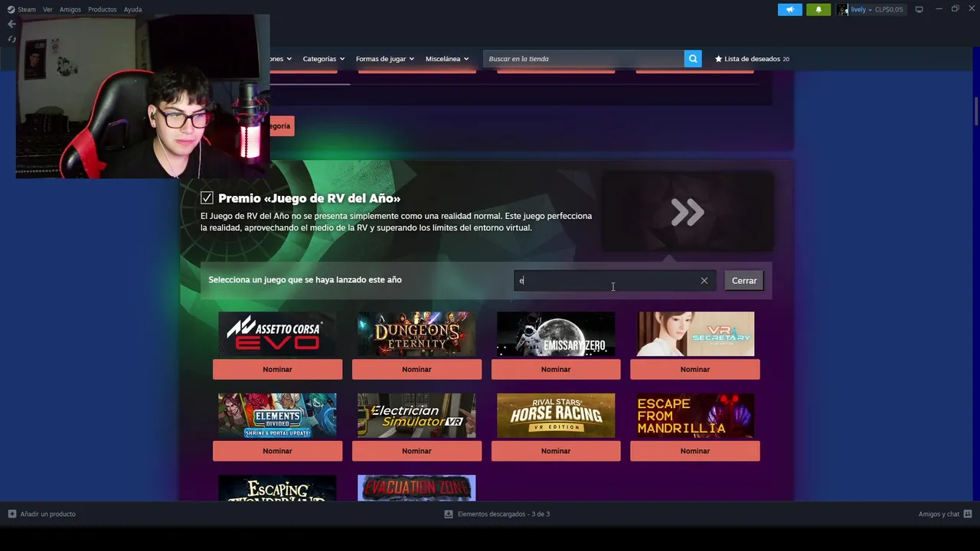This screenshot has height=551, width=980.
Task: Click the double-arrow placeholder nomination box
Action: 688,212
